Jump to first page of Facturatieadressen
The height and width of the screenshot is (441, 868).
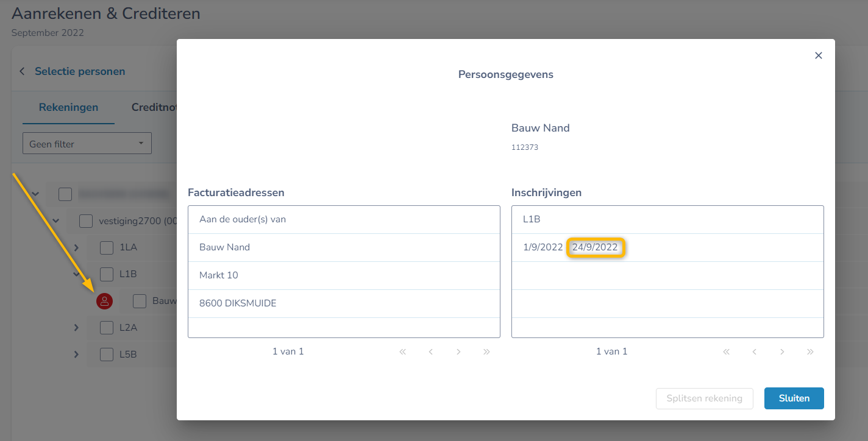click(402, 351)
